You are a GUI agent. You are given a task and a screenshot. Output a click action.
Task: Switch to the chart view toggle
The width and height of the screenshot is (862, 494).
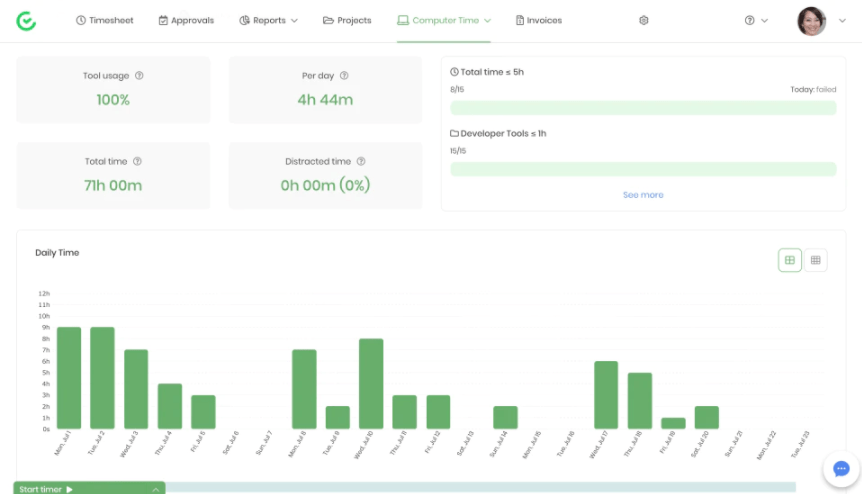(x=790, y=261)
